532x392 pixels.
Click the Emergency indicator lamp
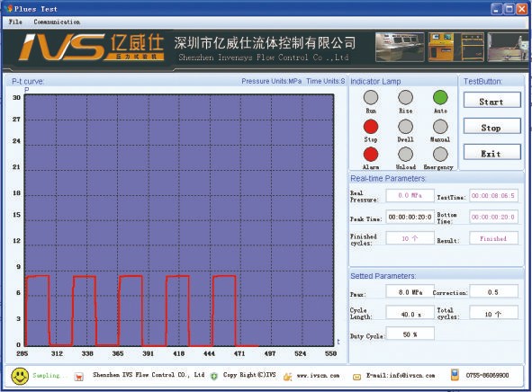coord(440,155)
